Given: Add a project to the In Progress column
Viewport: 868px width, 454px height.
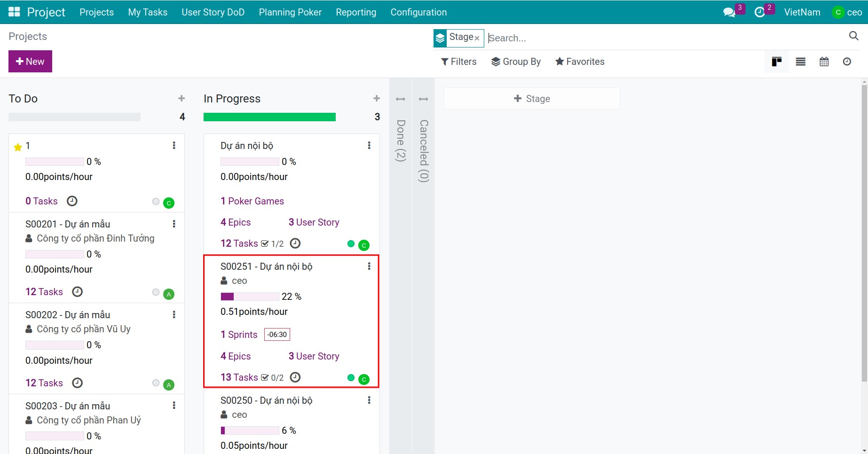Looking at the screenshot, I should point(377,98).
